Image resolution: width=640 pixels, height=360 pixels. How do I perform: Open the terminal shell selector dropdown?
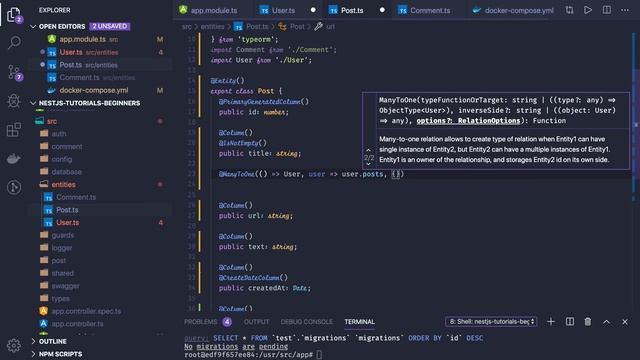pos(491,322)
